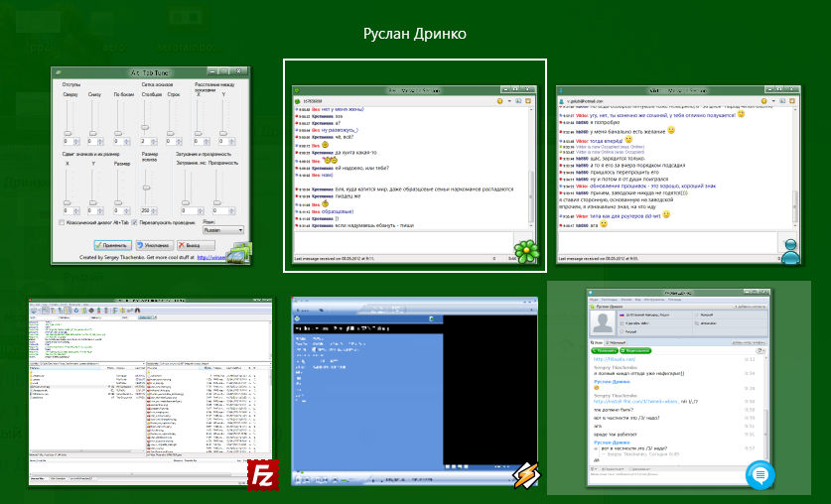Click the Размер эскиза slider handle in Tuner

(x=146, y=188)
